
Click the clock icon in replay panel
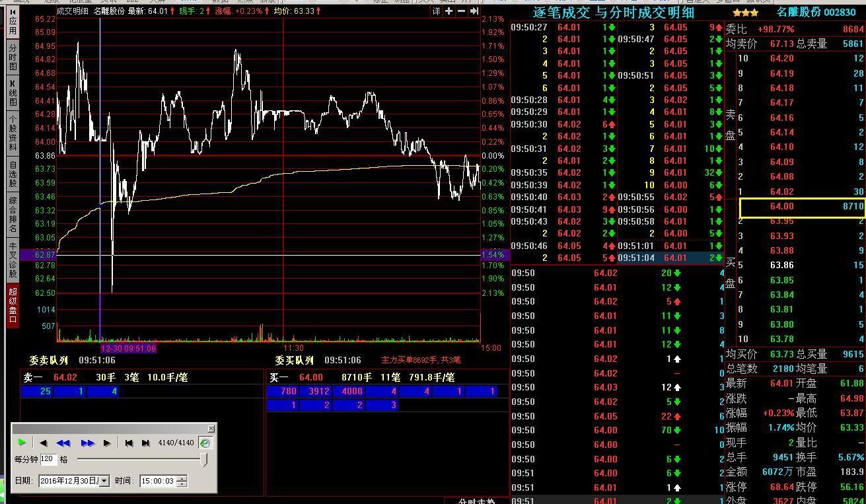click(x=205, y=443)
